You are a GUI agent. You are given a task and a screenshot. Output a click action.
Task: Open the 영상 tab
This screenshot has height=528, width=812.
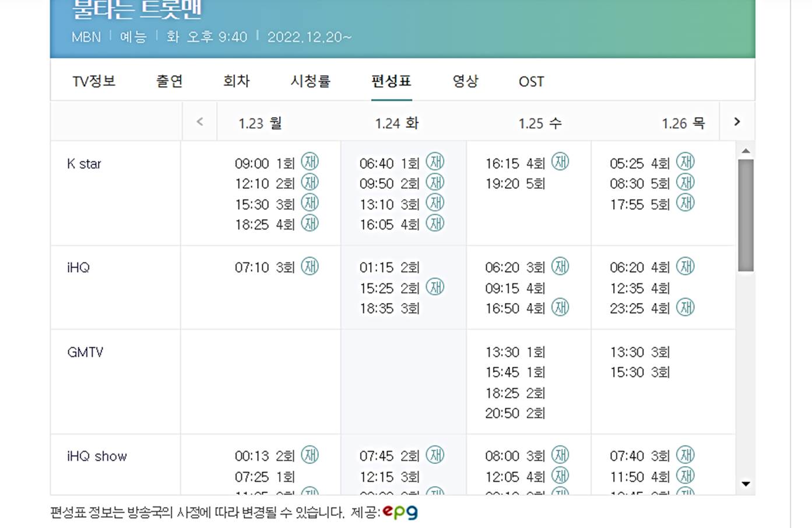[x=465, y=82]
